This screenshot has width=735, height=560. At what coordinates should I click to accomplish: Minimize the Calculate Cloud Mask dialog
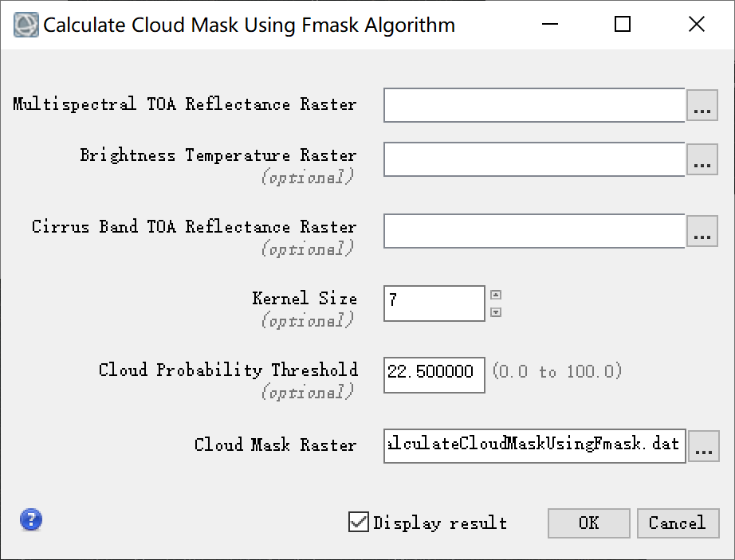click(549, 25)
